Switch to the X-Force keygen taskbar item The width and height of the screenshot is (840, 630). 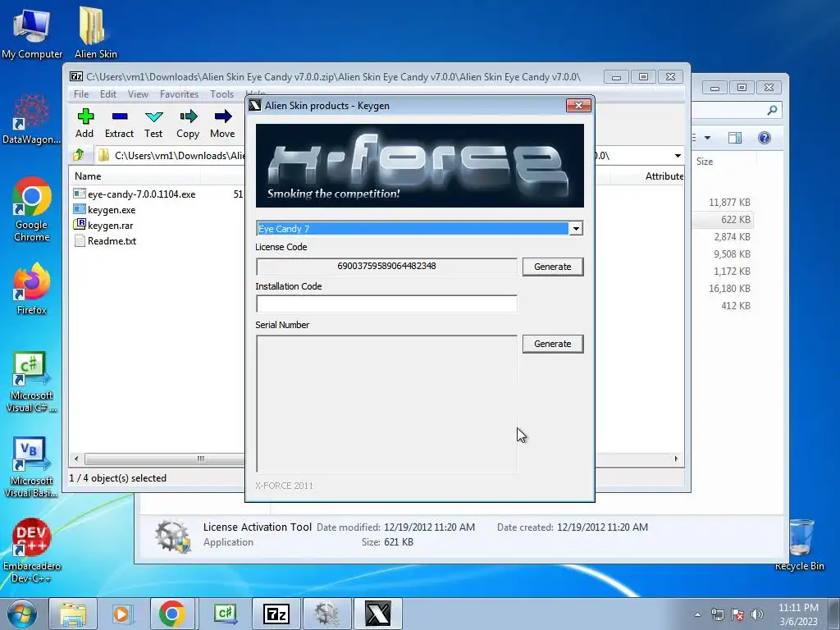click(377, 614)
